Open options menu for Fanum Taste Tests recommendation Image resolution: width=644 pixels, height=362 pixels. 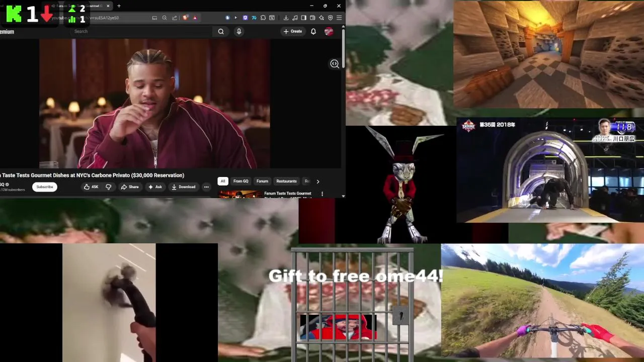click(x=322, y=194)
